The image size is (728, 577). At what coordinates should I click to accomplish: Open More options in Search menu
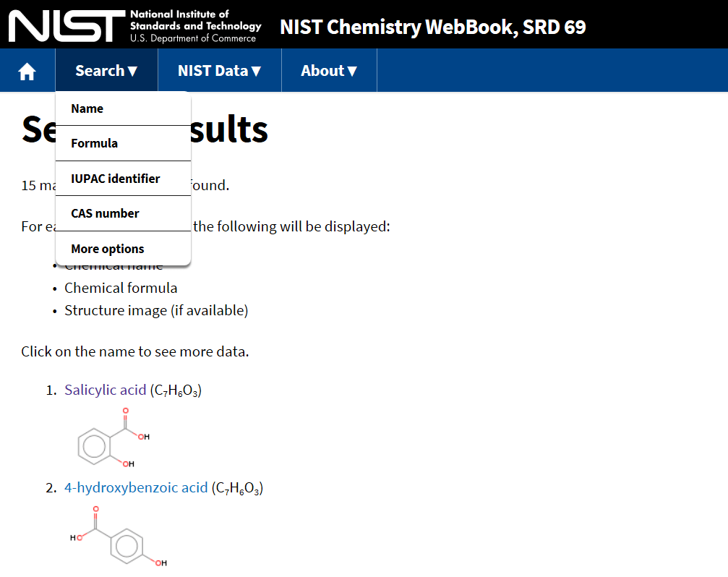point(123,249)
